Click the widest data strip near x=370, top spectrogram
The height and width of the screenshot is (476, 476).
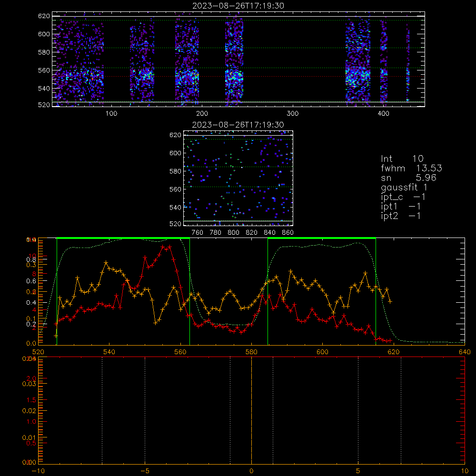pos(358,59)
